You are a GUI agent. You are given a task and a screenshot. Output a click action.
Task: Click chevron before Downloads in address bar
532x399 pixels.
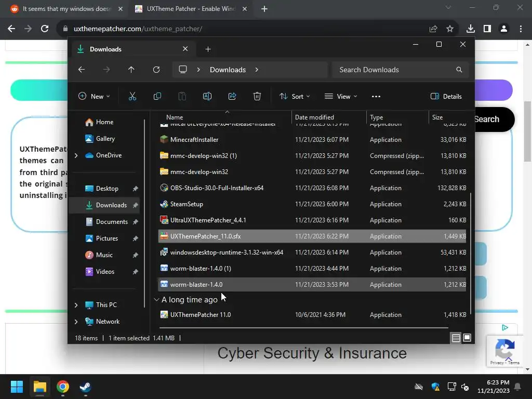[198, 70]
